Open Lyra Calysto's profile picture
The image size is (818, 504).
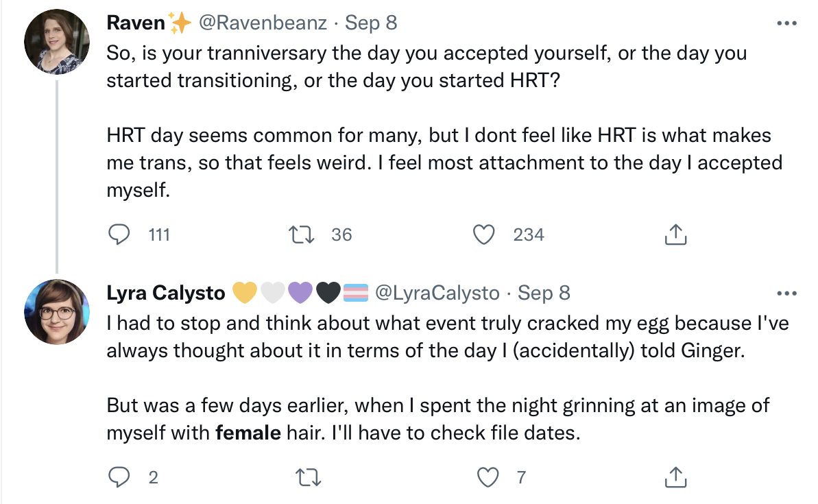(57, 312)
